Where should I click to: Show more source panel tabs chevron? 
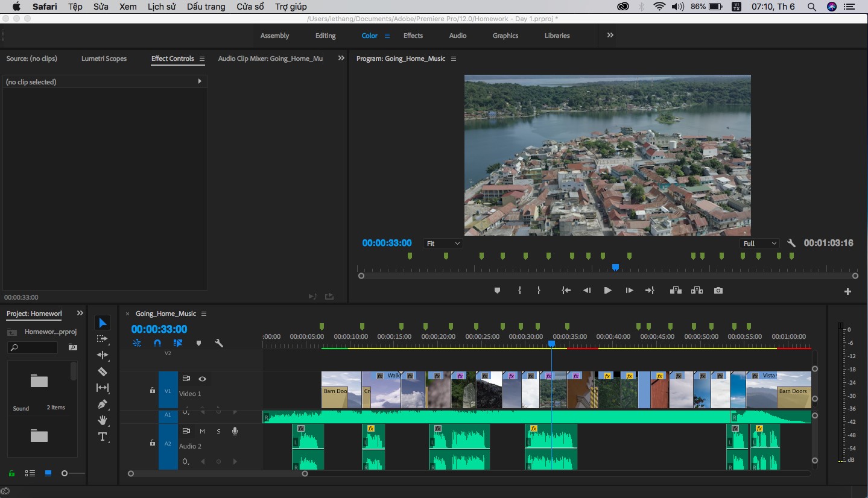point(341,58)
